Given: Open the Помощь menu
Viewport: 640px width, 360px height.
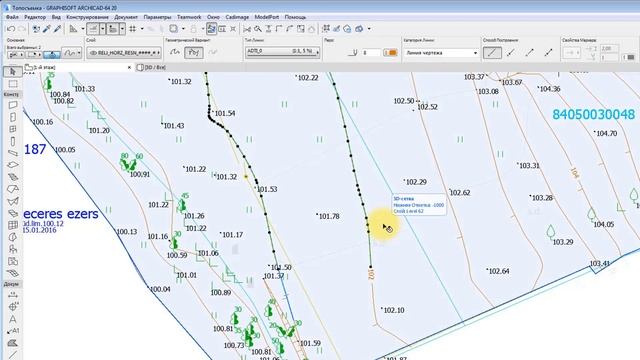Looking at the screenshot, I should point(295,17).
